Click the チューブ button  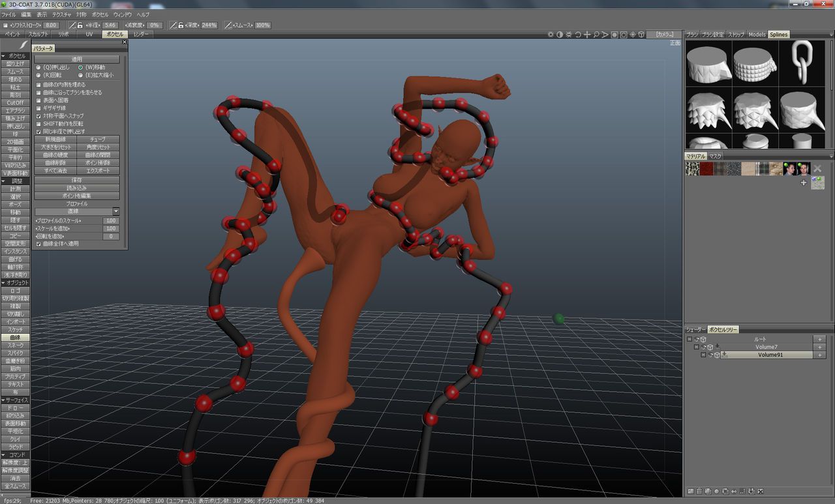click(x=98, y=140)
